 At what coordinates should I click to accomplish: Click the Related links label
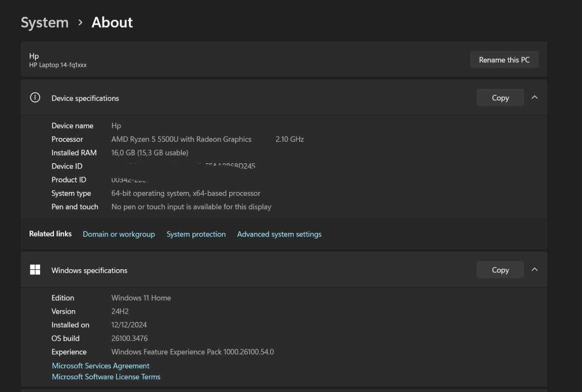(50, 234)
